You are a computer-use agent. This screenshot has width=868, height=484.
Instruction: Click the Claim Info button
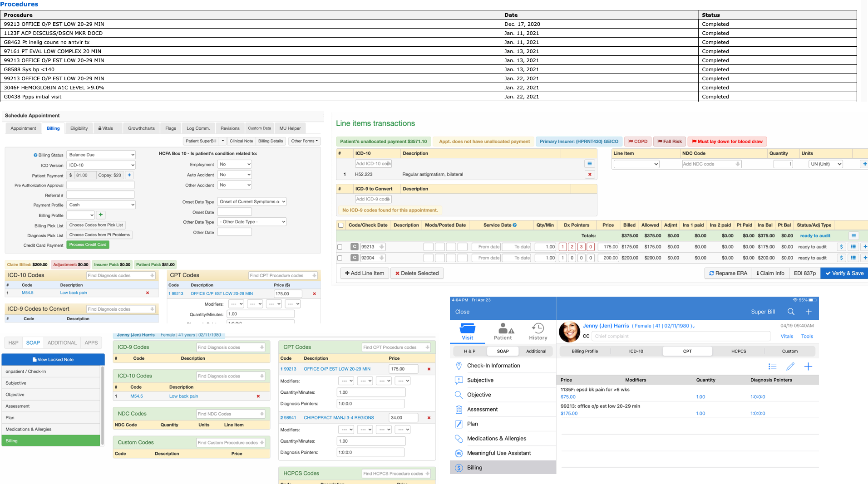(770, 273)
